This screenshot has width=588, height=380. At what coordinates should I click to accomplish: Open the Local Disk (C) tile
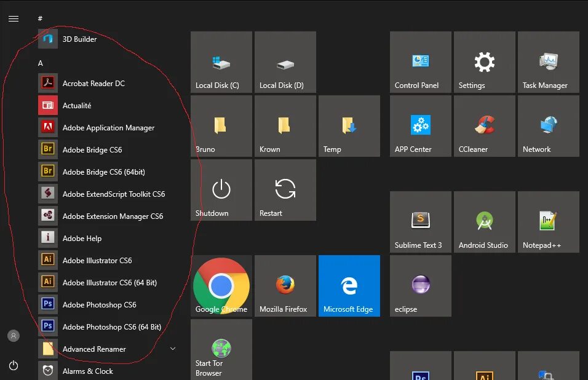221,62
